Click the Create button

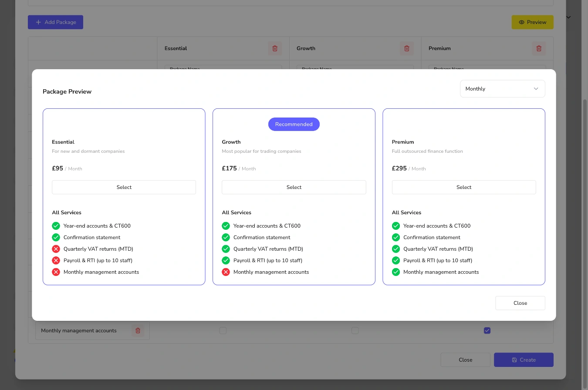click(x=524, y=360)
